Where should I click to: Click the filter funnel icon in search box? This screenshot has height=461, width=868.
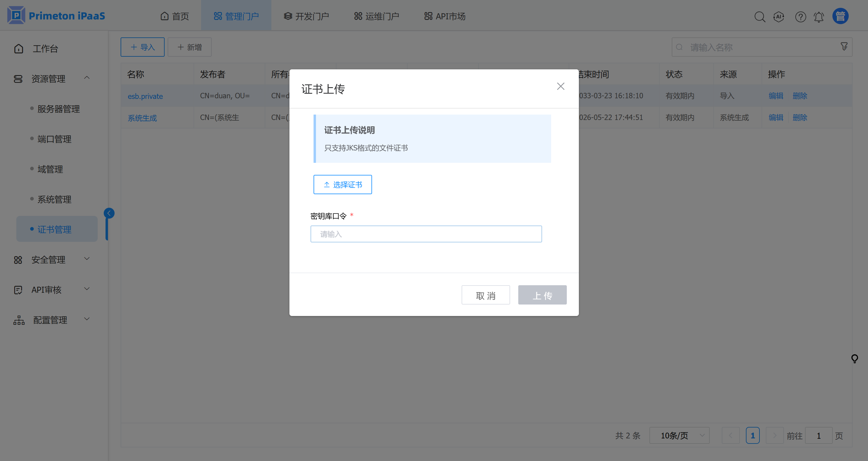point(844,46)
